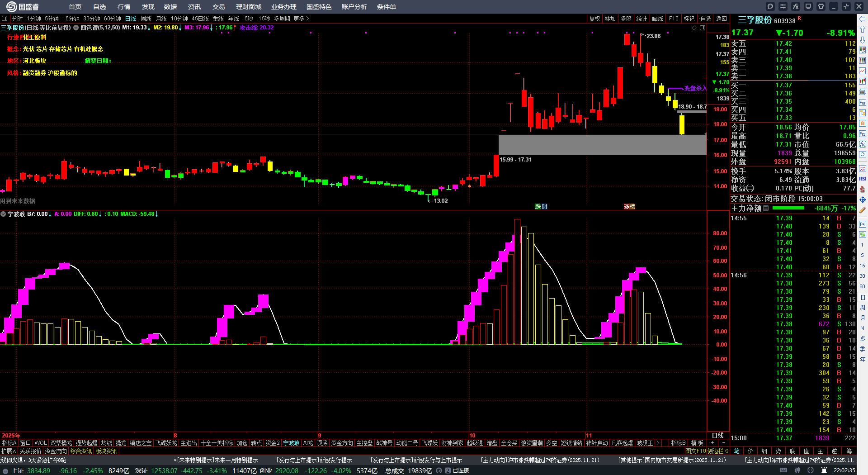Open the formula fx icon in title bar

click(x=796, y=6)
